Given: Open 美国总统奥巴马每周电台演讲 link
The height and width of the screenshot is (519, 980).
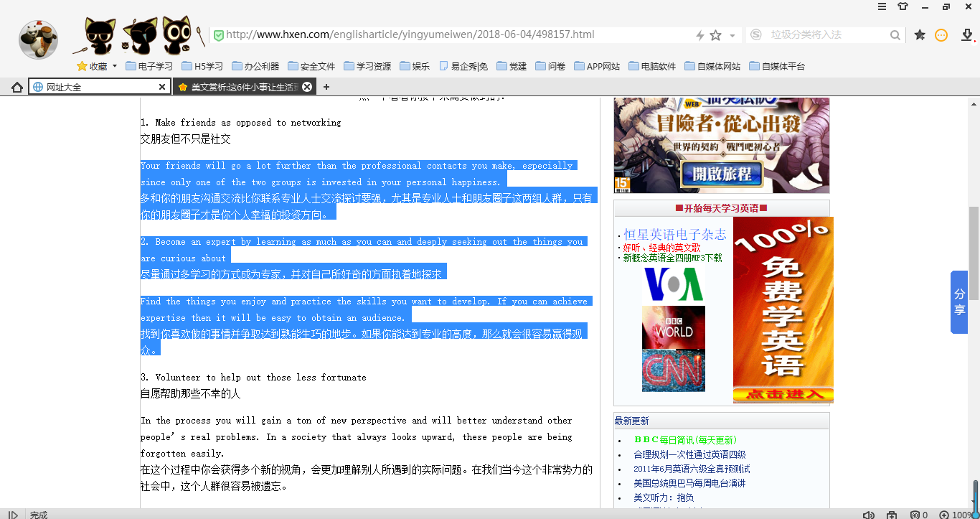Looking at the screenshot, I should (x=689, y=483).
